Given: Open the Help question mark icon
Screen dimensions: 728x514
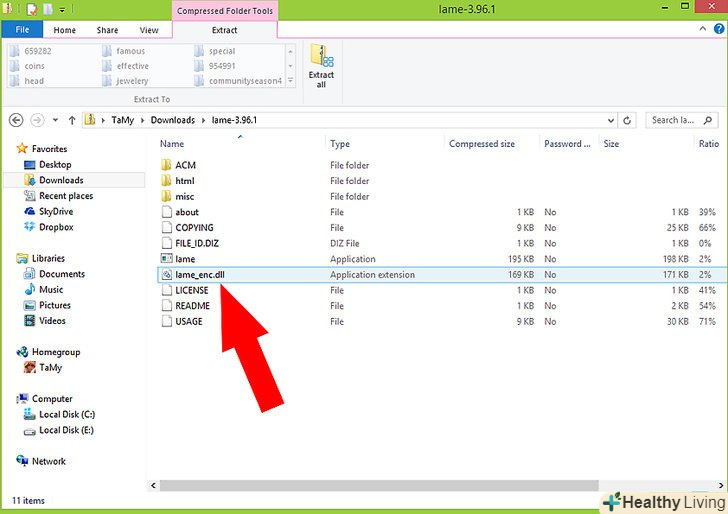Looking at the screenshot, I should [x=719, y=29].
